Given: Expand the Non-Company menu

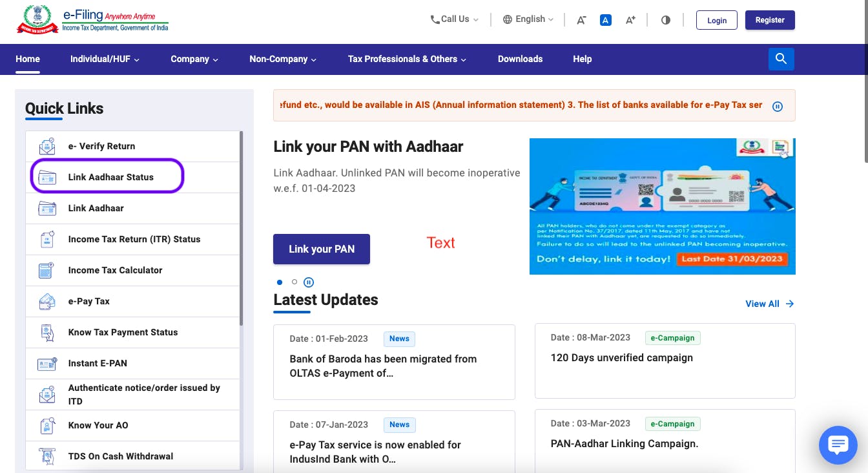Looking at the screenshot, I should [x=283, y=59].
